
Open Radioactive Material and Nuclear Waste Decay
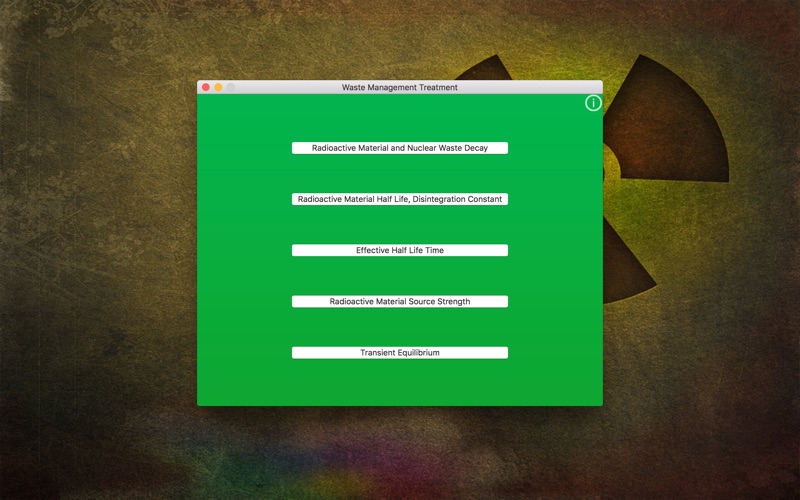click(399, 148)
